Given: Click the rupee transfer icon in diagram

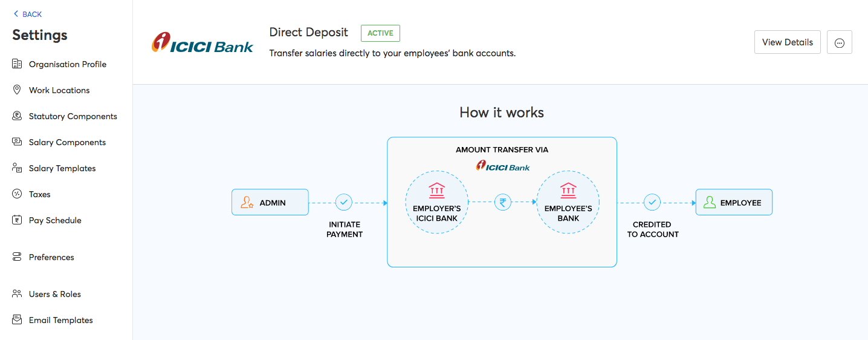Looking at the screenshot, I should [502, 202].
